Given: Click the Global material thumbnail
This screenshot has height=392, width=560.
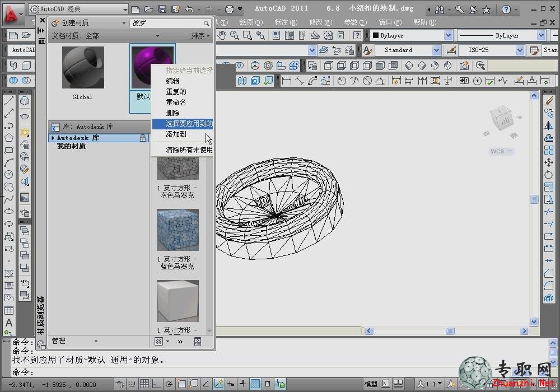Looking at the screenshot, I should pyautogui.click(x=83, y=67).
